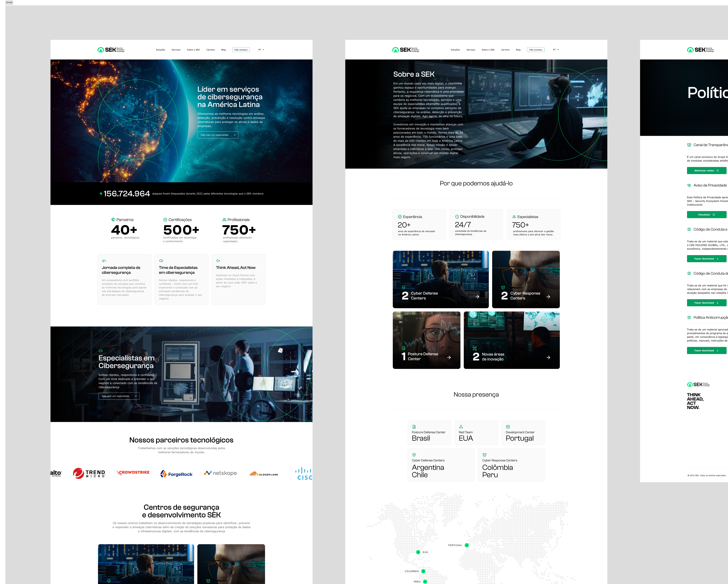Click Fale com um especialista in the hero banner

217,135
